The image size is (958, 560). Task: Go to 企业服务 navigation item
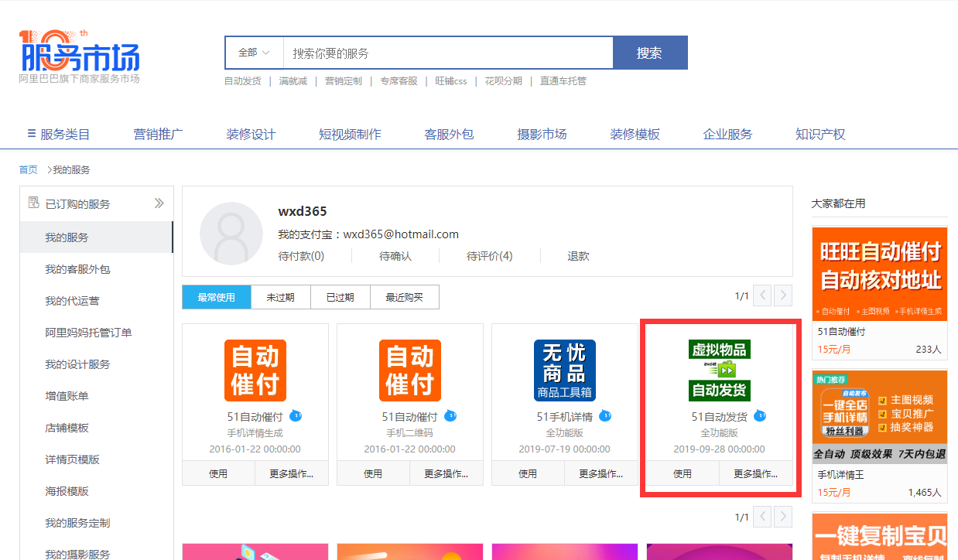coord(728,134)
